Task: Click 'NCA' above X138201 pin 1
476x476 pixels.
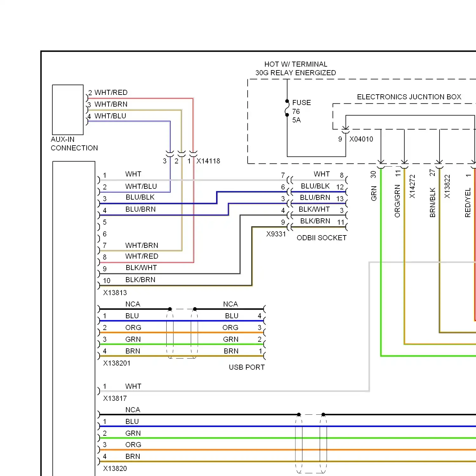Action: [133, 304]
